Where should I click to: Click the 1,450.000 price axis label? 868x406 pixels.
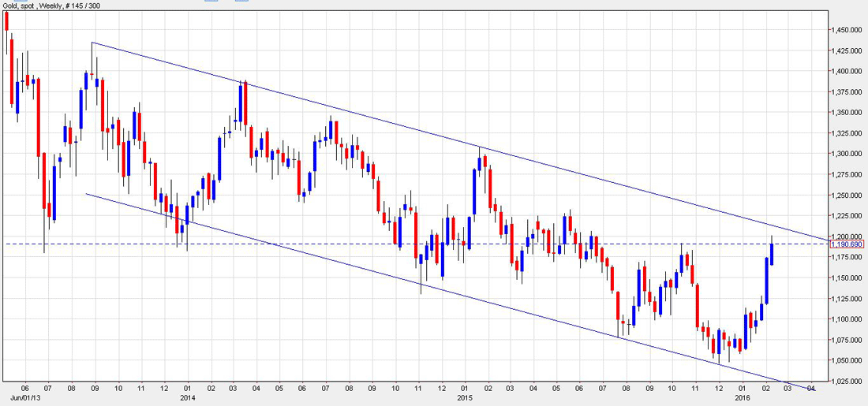(847, 30)
